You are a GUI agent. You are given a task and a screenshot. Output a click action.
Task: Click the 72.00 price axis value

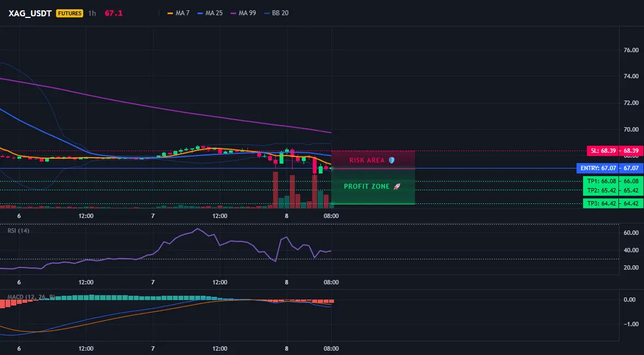tap(631, 103)
